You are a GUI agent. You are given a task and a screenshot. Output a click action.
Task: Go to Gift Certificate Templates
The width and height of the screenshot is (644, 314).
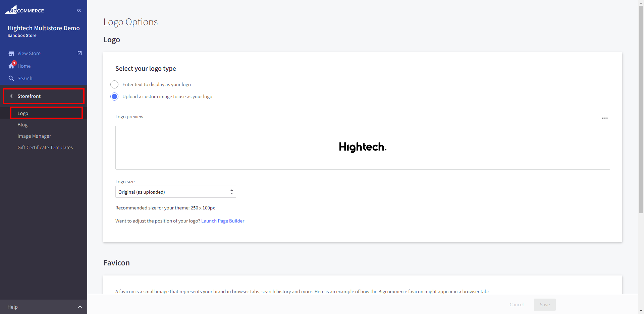coord(45,147)
